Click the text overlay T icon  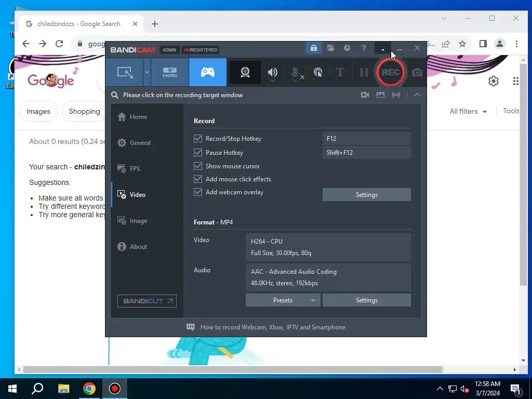point(340,72)
